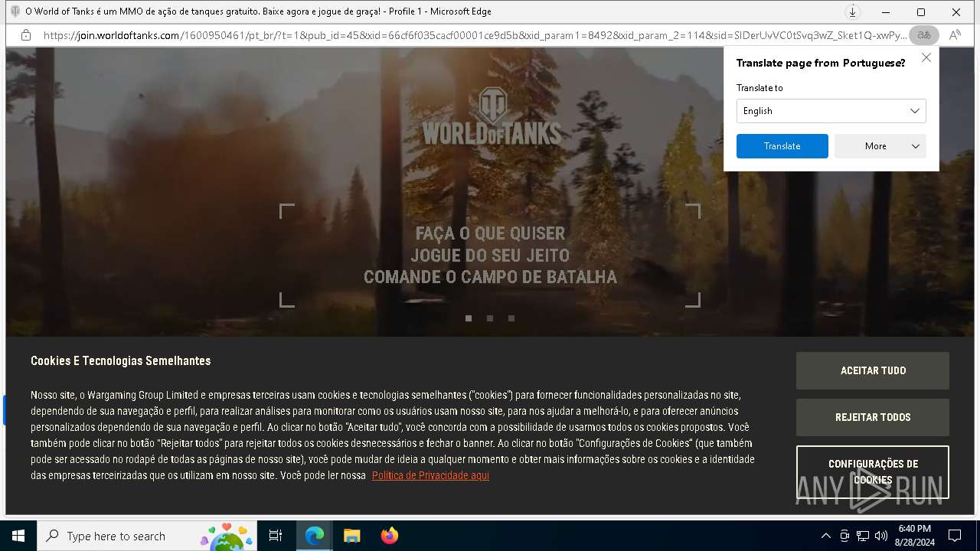Open the Translate to English dropdown
This screenshot has height=551, width=980.
831,111
